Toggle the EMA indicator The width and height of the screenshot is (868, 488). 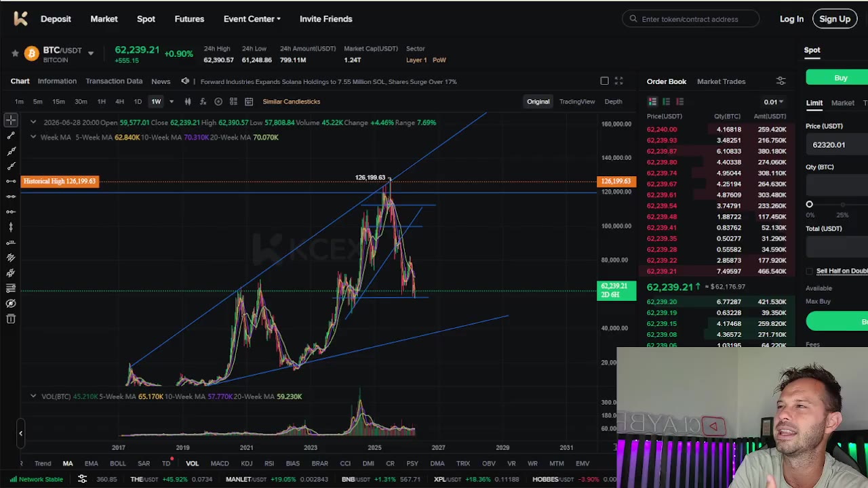(x=91, y=464)
